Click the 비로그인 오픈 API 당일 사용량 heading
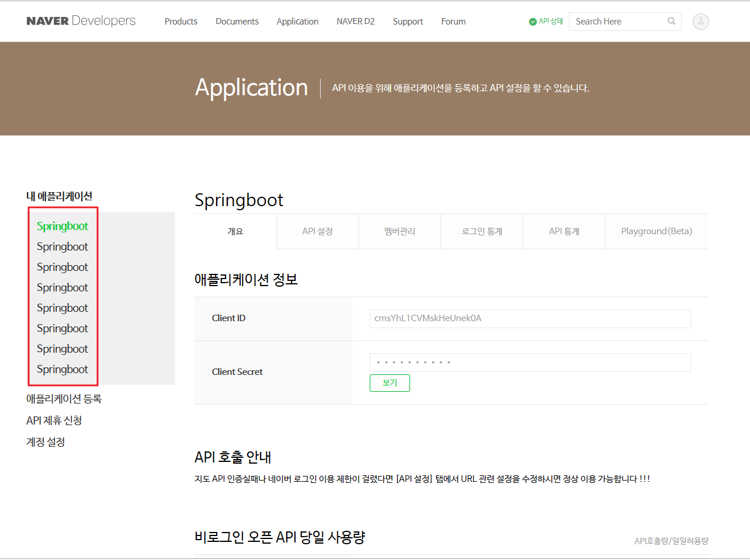Image resolution: width=750 pixels, height=560 pixels. pyautogui.click(x=280, y=537)
